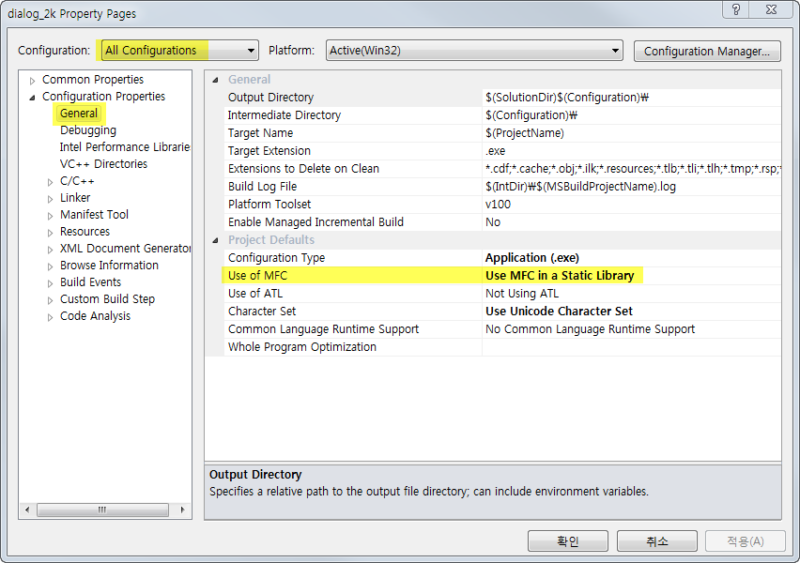Select the Code Analysis tree label
Viewport: 800px width, 563px height.
[x=95, y=316]
